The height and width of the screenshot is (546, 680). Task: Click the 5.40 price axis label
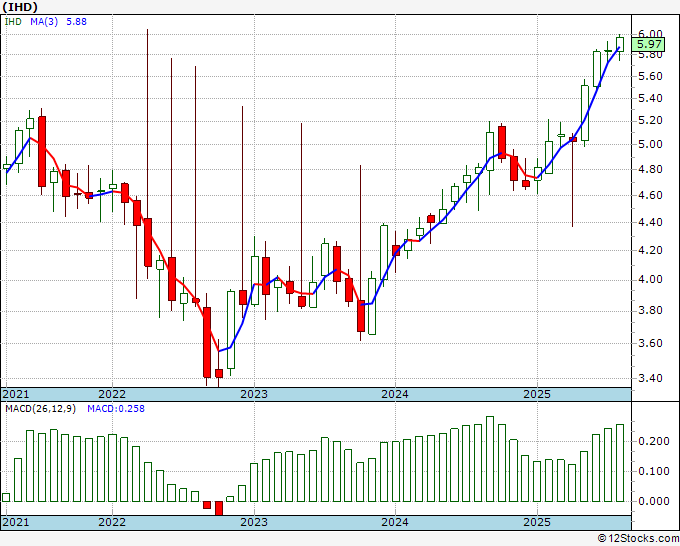pyautogui.click(x=650, y=98)
